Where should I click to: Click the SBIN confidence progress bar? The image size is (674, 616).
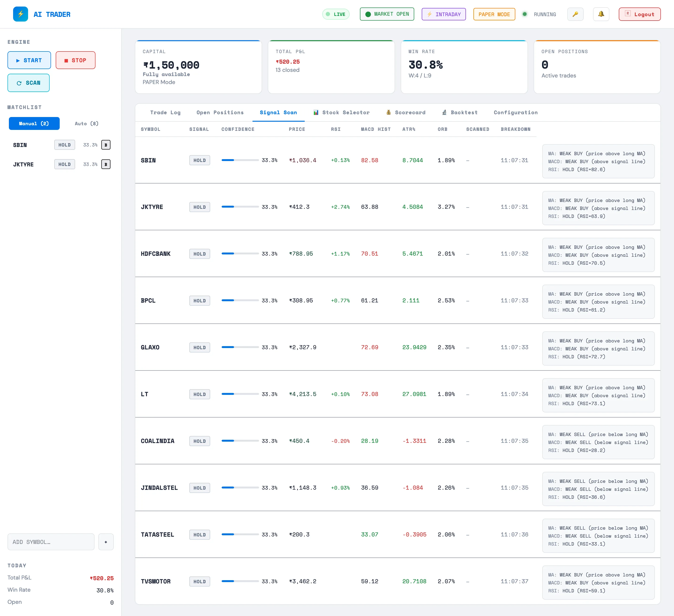(240, 160)
